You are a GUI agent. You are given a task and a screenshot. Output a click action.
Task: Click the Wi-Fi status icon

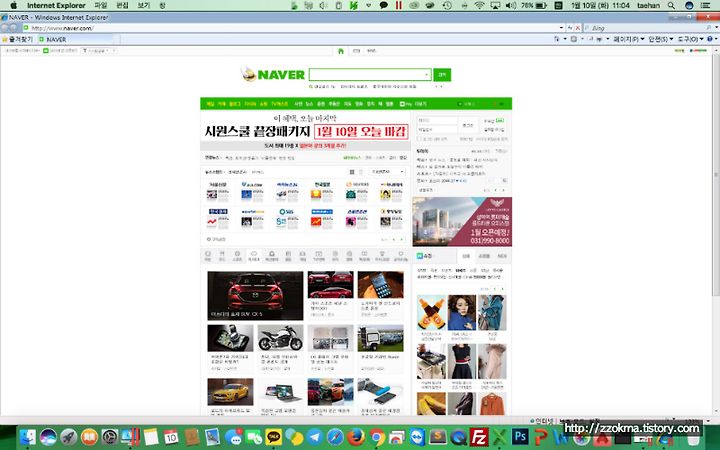tap(479, 6)
